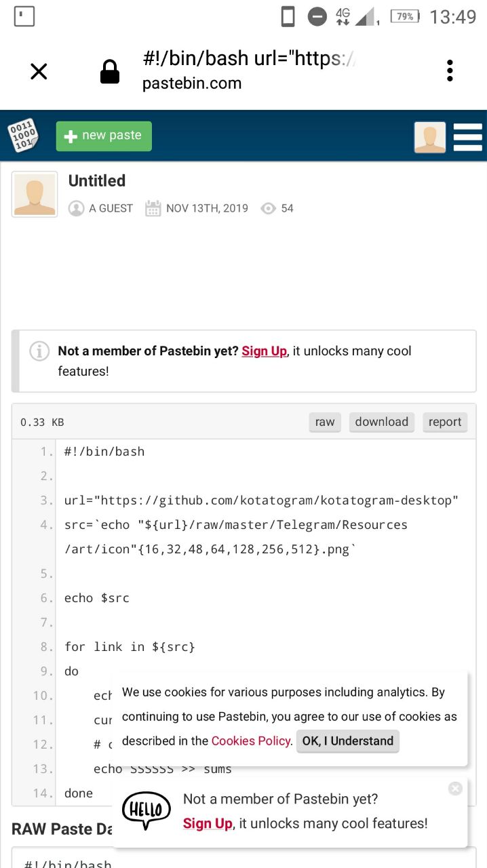Tap the calendar date icon
This screenshot has width=487, height=868.
[x=153, y=208]
